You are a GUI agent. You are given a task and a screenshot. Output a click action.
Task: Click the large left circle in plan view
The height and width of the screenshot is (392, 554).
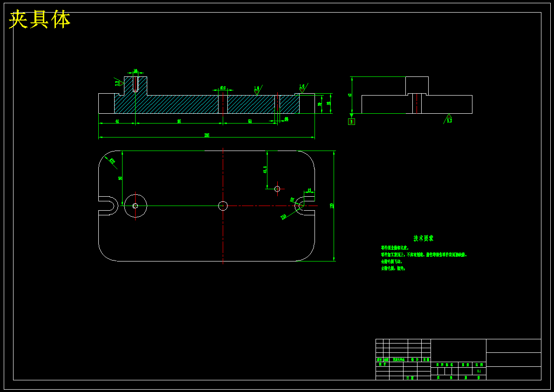pos(135,206)
